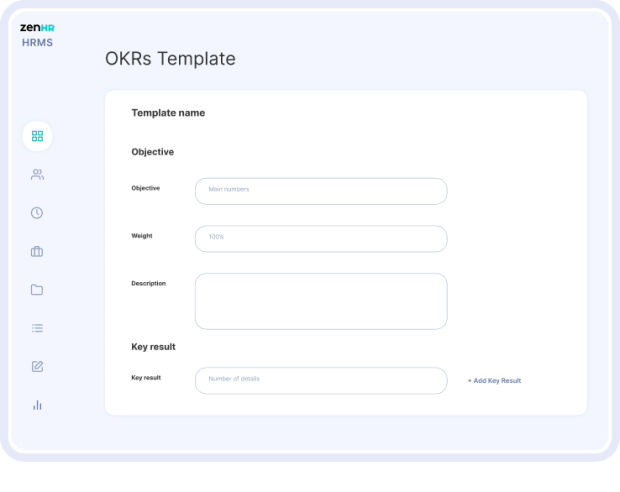Select the folder documents icon
The height and width of the screenshot is (492, 620).
click(37, 290)
